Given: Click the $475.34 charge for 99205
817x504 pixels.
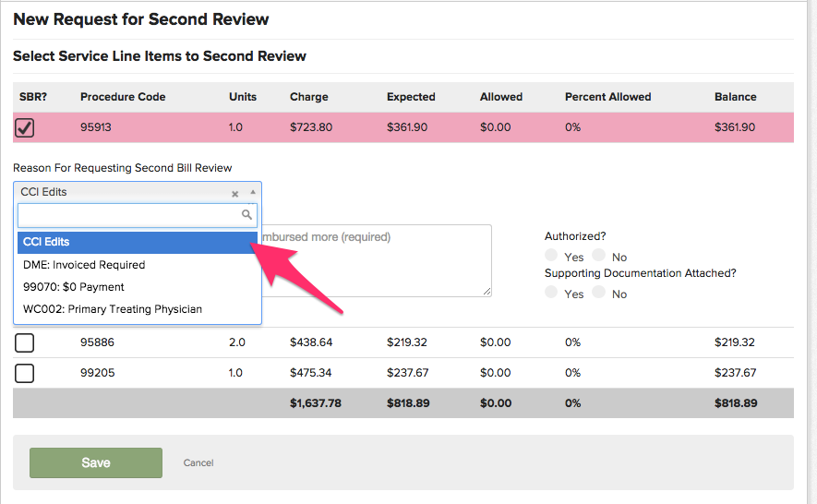Looking at the screenshot, I should tap(310, 373).
